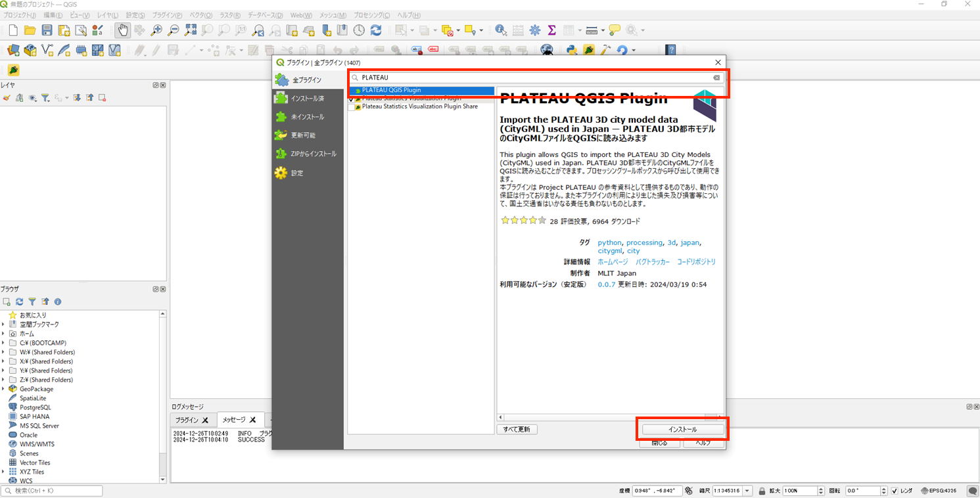980x498 pixels.
Task: Toggle the Render checkbox in status bar
Action: tap(893, 491)
